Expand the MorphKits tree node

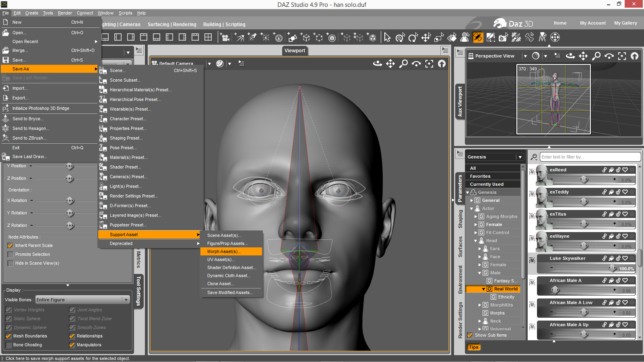click(480, 305)
